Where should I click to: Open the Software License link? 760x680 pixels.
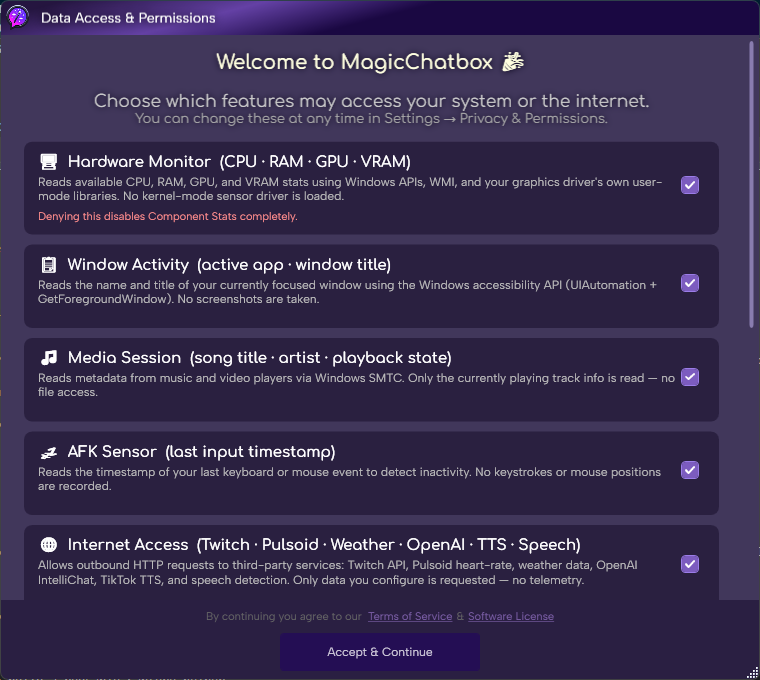click(x=511, y=617)
